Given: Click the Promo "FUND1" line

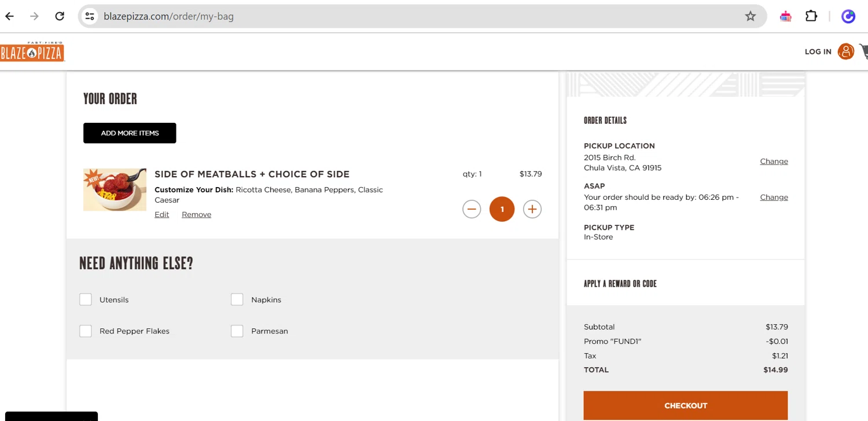Looking at the screenshot, I should click(x=686, y=341).
